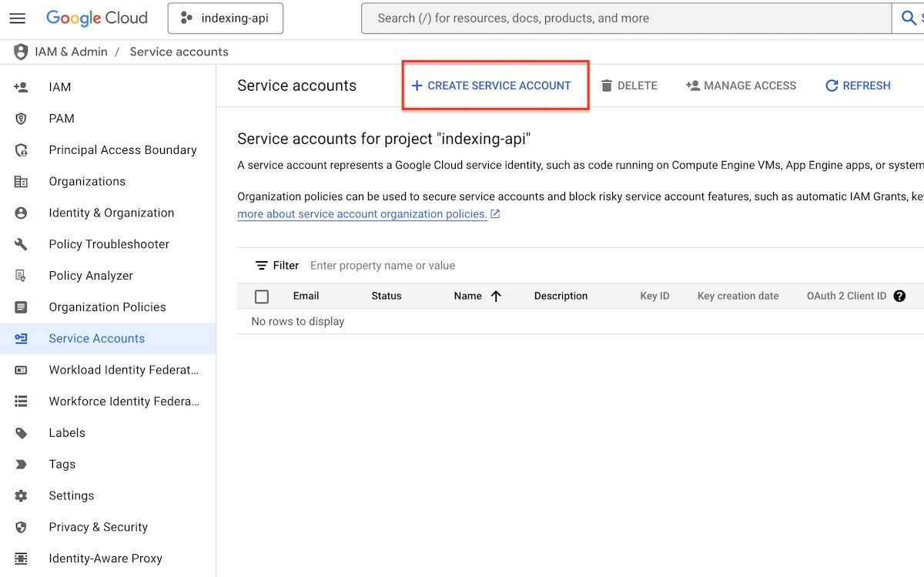Click the search magnifier icon
The height and width of the screenshot is (577, 924).
tap(908, 18)
